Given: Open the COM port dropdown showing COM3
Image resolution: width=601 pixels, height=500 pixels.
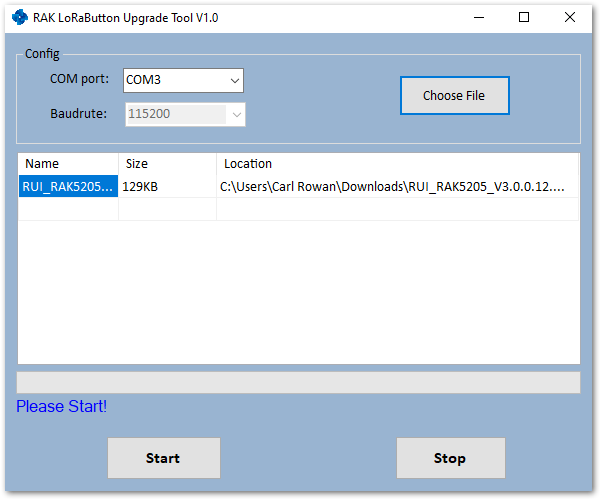Looking at the screenshot, I should coord(183,80).
